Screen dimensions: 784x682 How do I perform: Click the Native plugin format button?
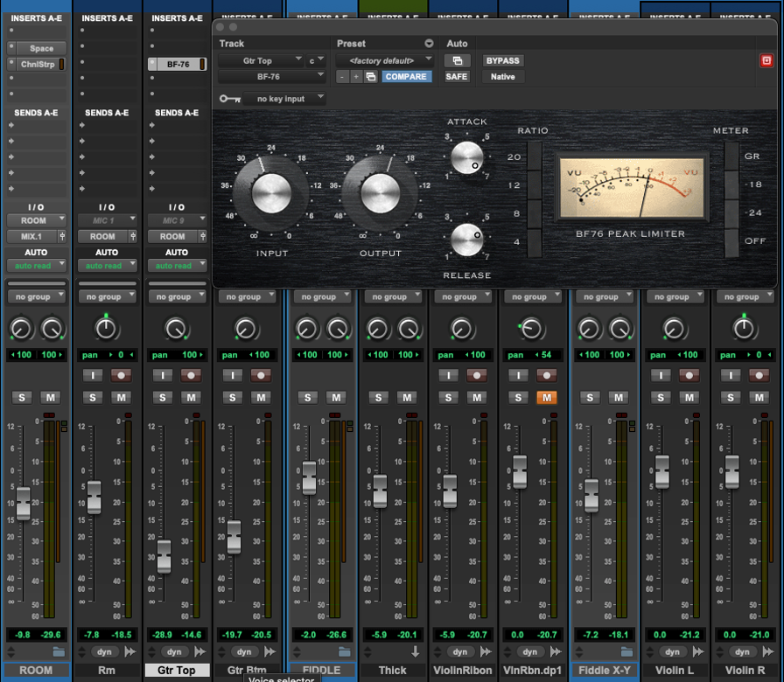coord(503,76)
